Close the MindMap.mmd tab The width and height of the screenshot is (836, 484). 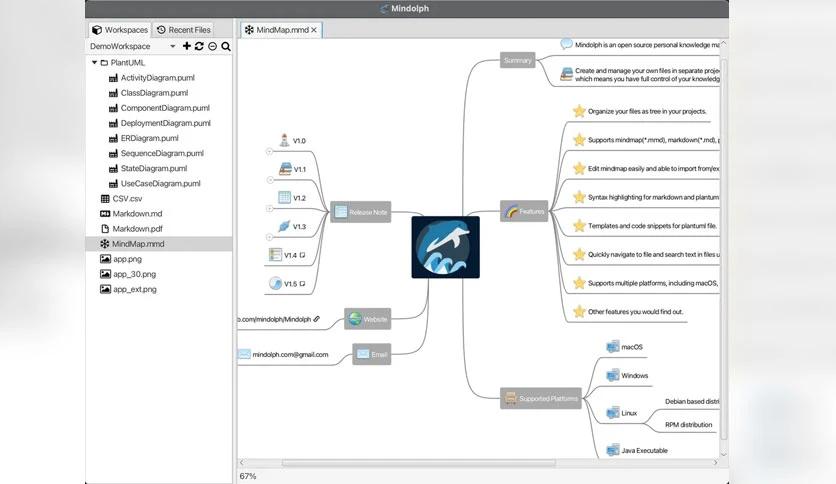(x=314, y=30)
